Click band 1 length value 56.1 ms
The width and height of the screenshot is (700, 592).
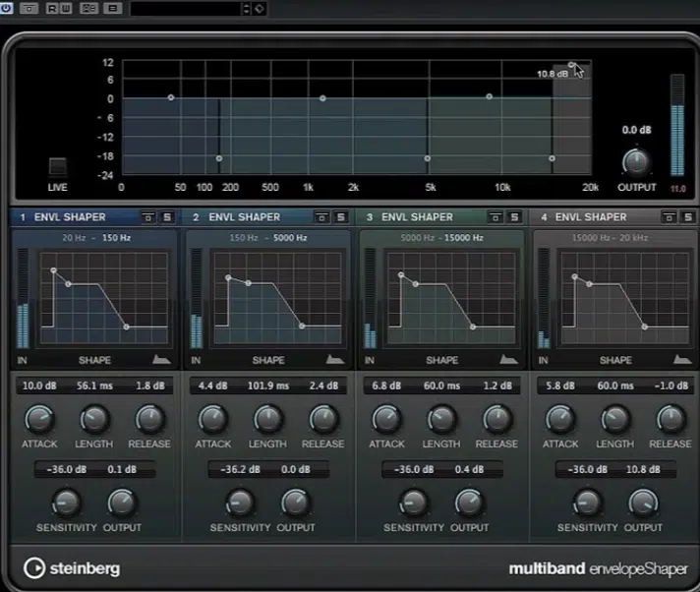(x=94, y=385)
